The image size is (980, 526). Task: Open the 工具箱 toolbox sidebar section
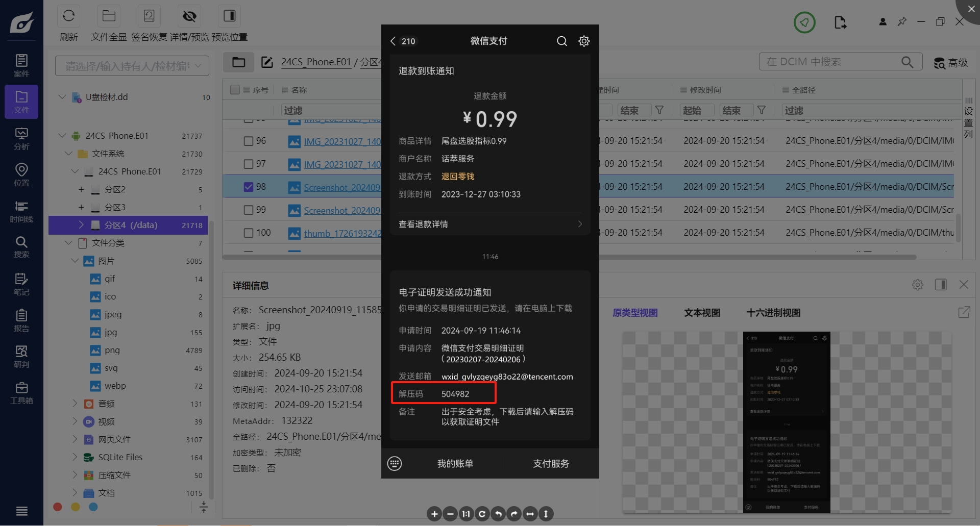(21, 392)
